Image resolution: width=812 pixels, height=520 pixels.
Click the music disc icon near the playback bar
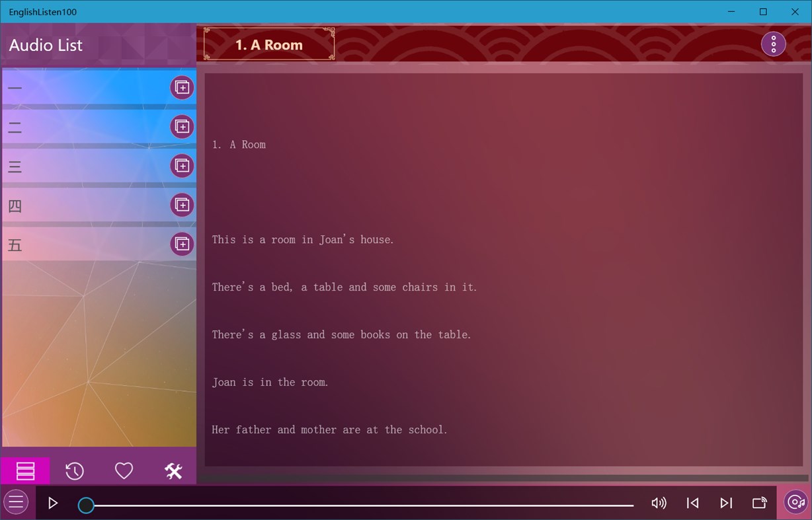coord(795,501)
